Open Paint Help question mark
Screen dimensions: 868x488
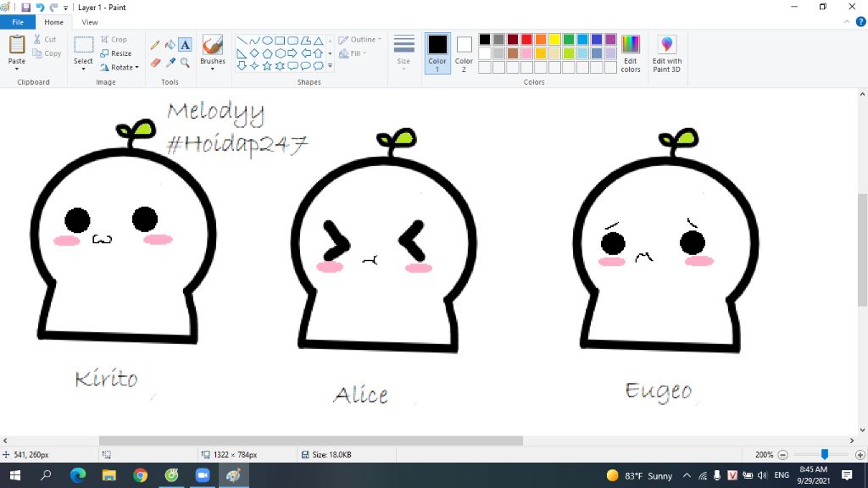tap(861, 21)
